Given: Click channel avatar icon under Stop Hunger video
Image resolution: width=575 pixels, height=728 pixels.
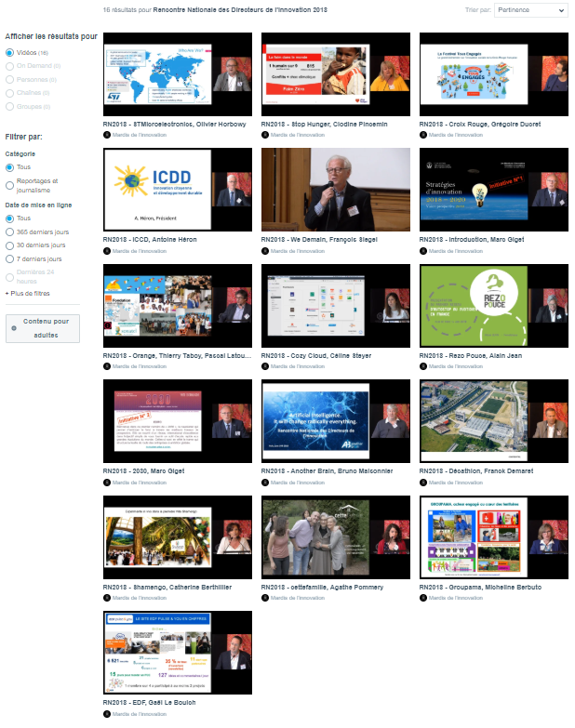Looking at the screenshot, I should [265, 135].
